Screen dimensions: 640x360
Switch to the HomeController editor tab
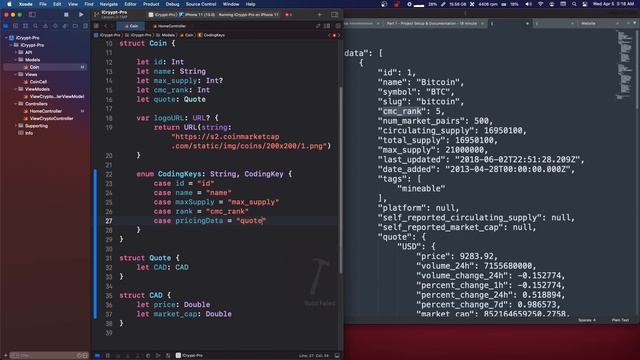click(169, 26)
